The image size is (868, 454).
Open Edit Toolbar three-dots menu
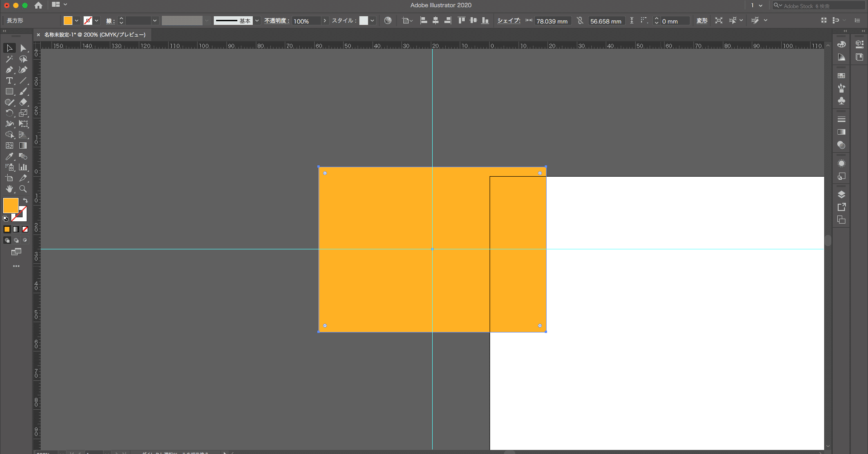tap(16, 266)
